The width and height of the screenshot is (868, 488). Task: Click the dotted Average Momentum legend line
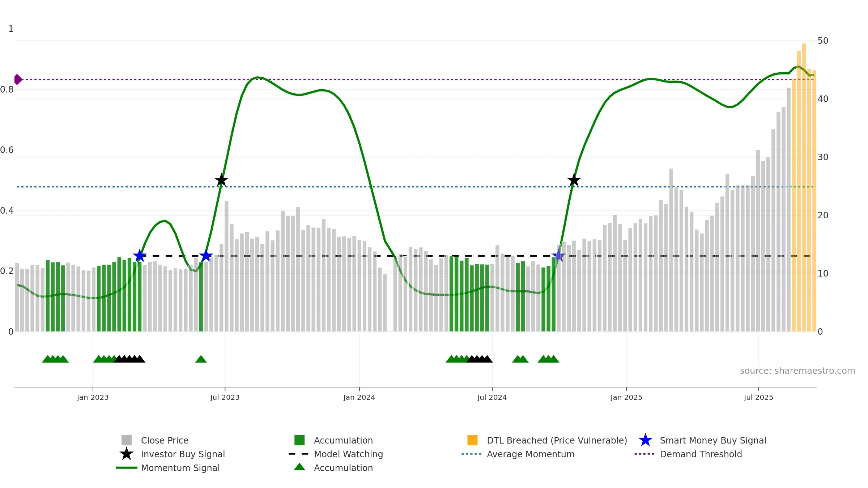[x=472, y=454]
